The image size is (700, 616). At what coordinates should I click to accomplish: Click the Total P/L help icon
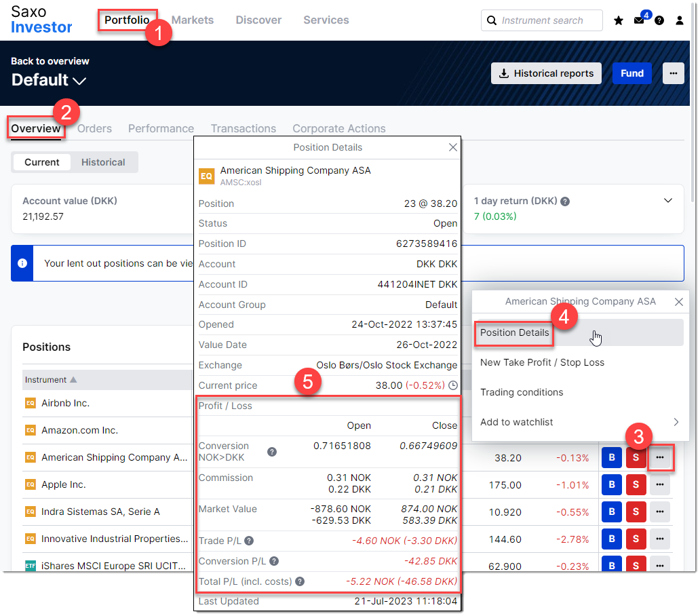click(x=300, y=581)
